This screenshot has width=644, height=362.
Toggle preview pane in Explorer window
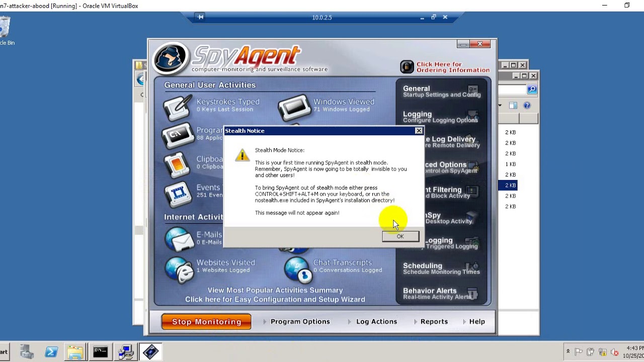[x=513, y=106]
